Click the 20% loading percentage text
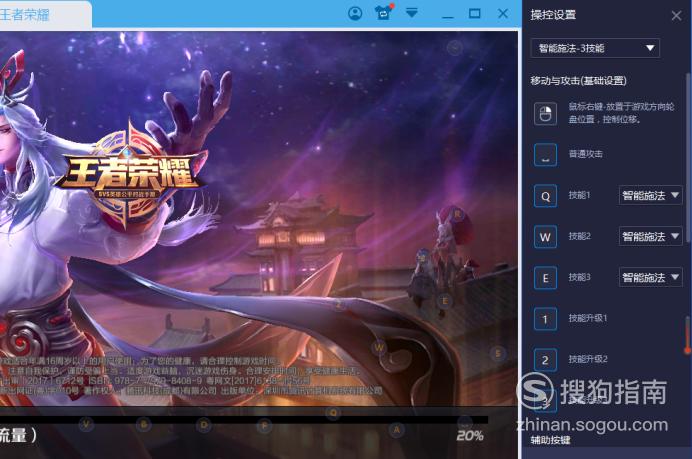 pos(470,436)
